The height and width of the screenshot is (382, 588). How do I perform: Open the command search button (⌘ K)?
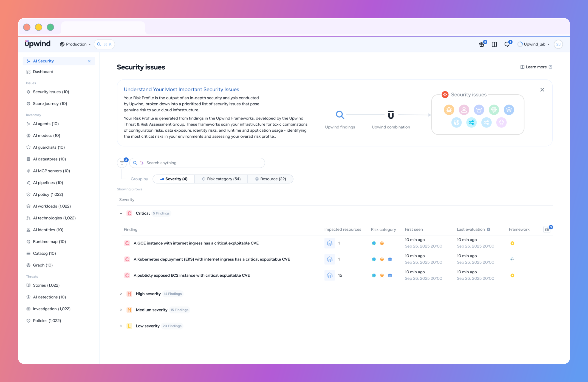(x=105, y=44)
